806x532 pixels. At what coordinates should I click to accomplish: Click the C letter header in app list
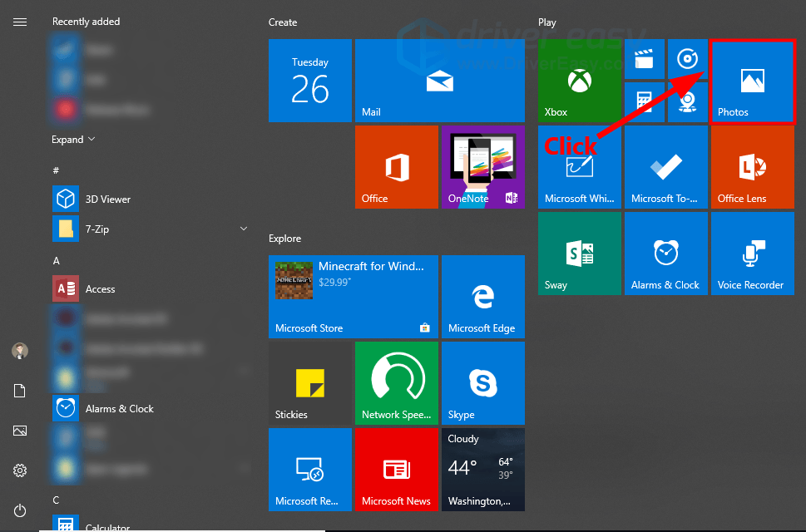56,500
